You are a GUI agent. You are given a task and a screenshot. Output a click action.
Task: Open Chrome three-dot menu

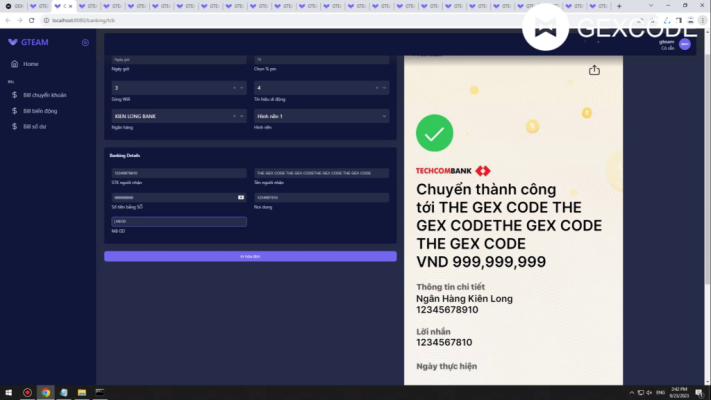pos(702,20)
